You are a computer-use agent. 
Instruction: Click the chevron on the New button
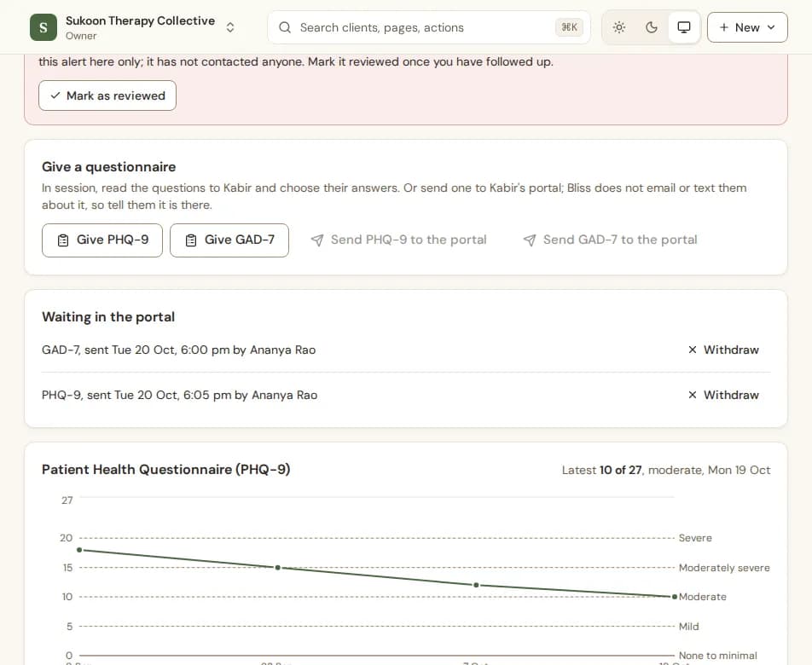(771, 27)
